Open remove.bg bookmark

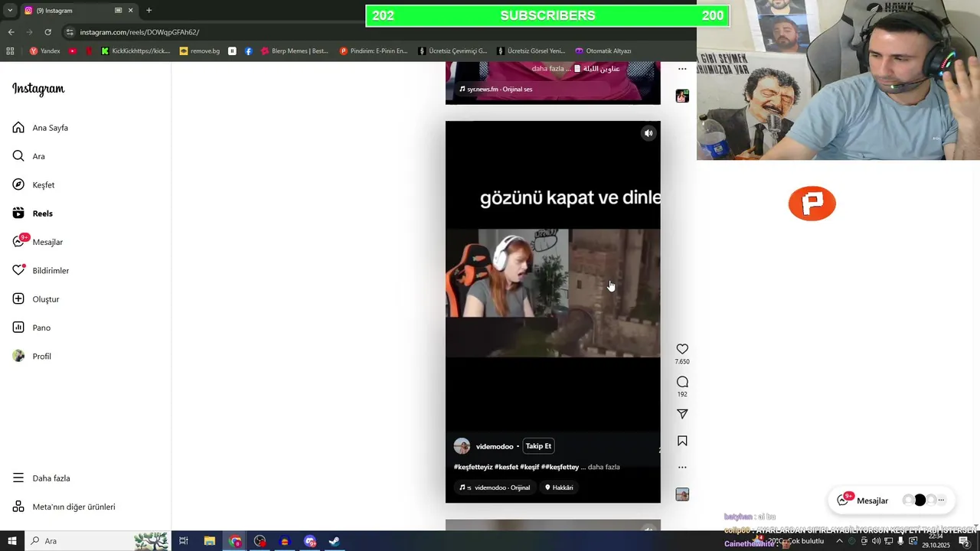[200, 51]
